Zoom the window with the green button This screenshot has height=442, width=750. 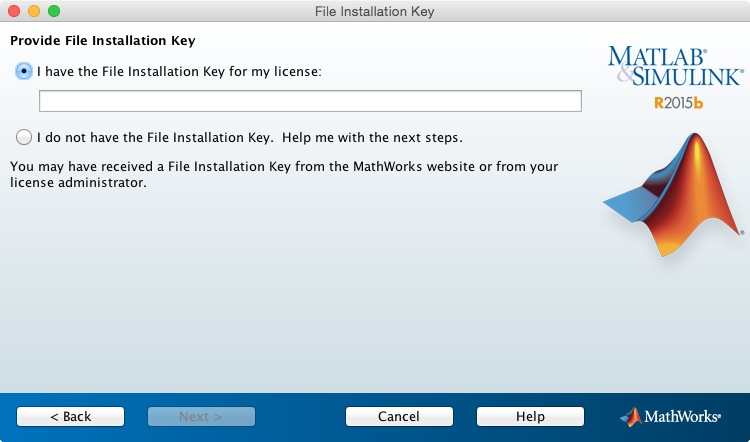(53, 11)
